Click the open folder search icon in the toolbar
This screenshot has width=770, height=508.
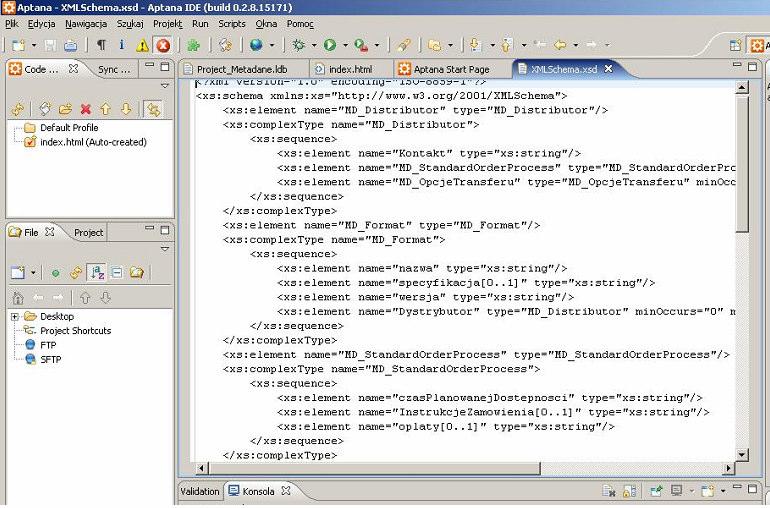point(435,45)
